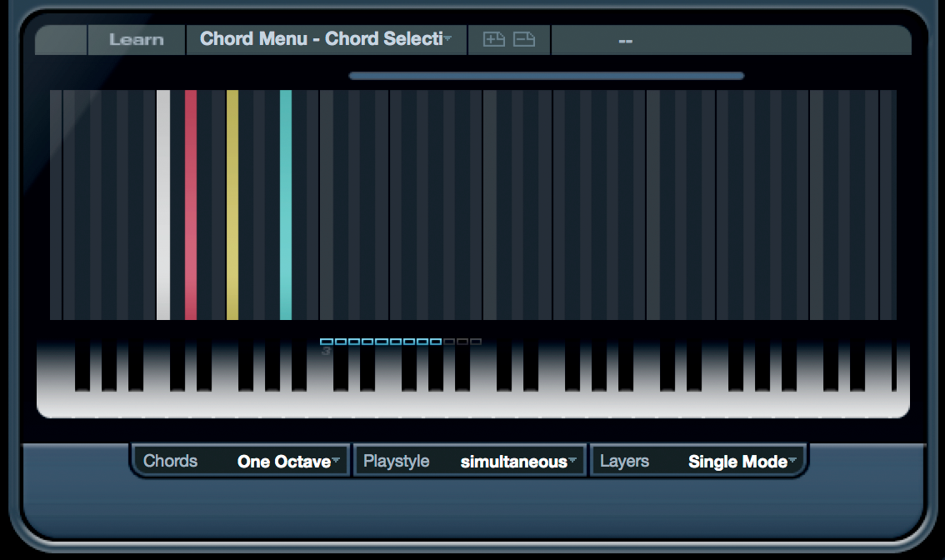Select the teal chord strip

tap(286, 205)
